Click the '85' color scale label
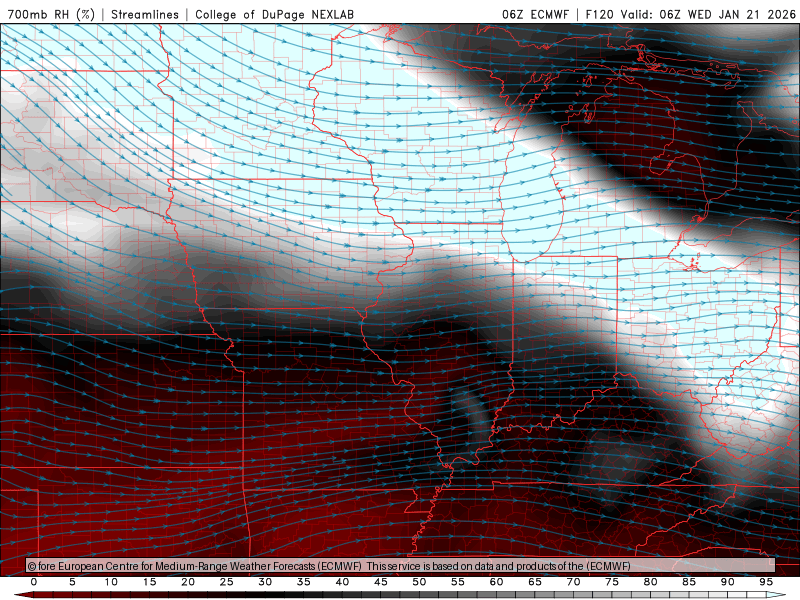This screenshot has height=600, width=800. pos(689,582)
